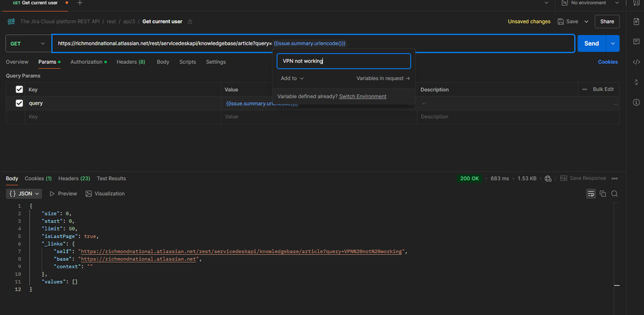
Task: Open a new request tab with plus icon
Action: (80, 3)
